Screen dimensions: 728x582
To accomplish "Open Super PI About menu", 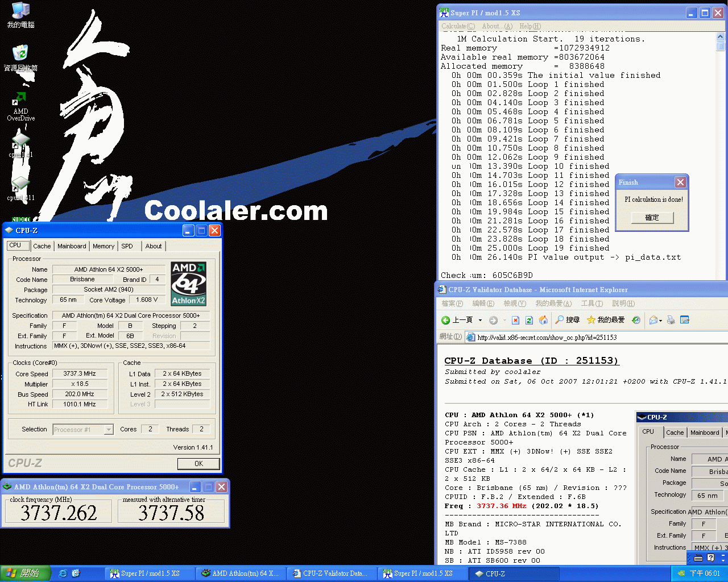I will [497, 26].
